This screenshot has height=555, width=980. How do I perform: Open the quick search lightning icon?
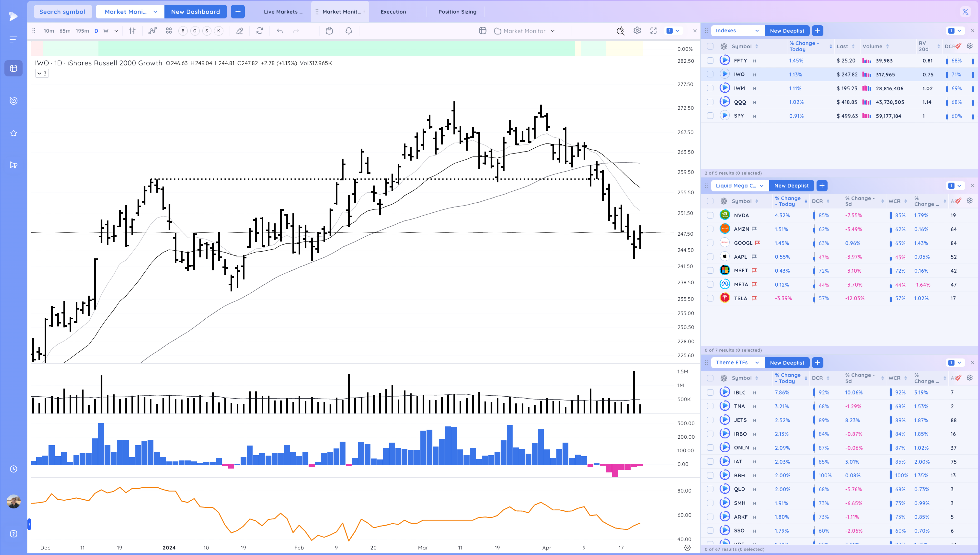point(621,31)
